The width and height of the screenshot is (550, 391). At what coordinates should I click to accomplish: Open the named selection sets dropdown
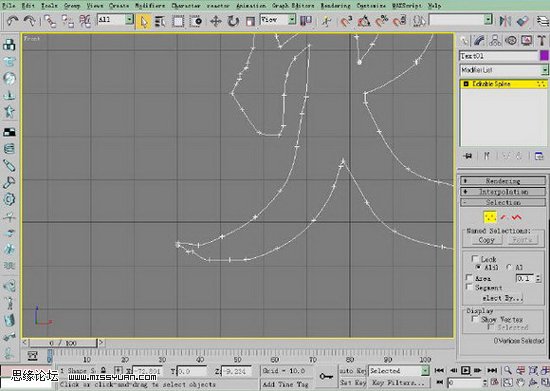click(x=488, y=20)
